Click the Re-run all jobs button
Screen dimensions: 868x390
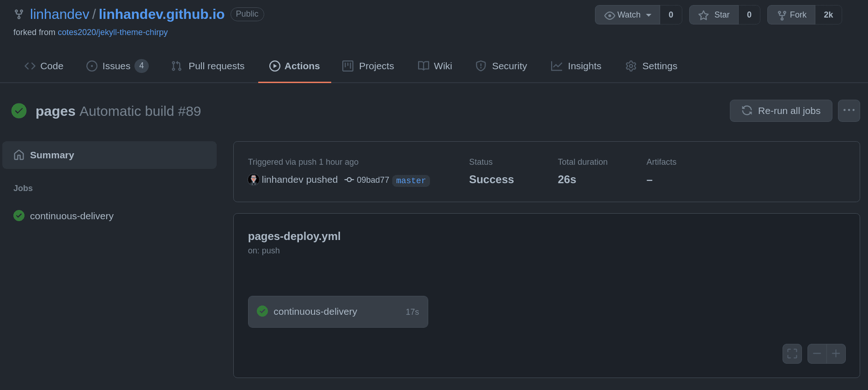tap(781, 111)
